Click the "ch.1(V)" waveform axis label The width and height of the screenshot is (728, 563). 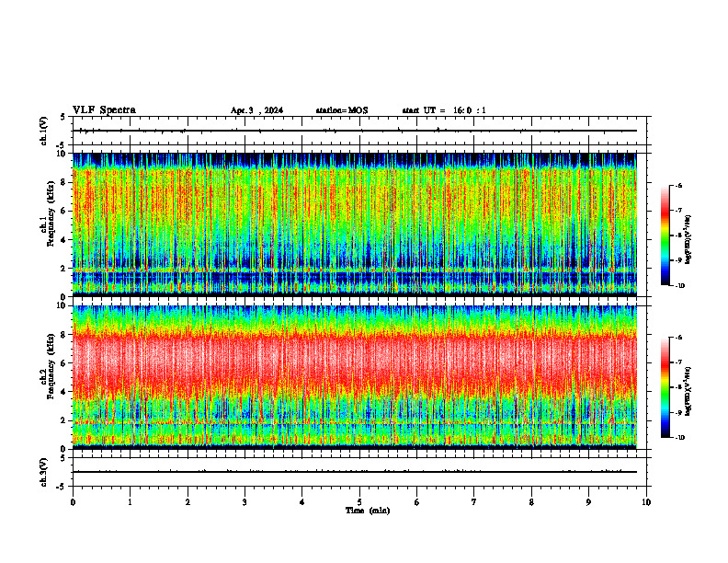[x=43, y=131]
